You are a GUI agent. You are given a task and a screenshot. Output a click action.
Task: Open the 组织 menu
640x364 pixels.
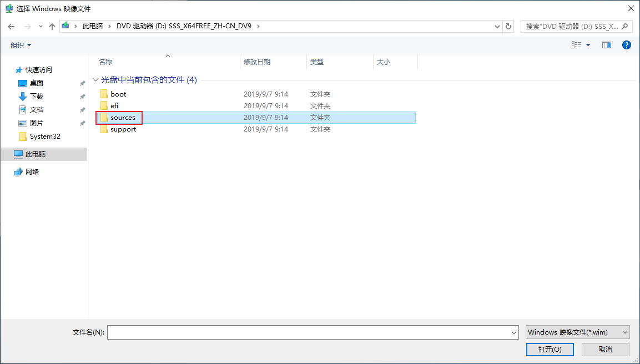pos(21,45)
